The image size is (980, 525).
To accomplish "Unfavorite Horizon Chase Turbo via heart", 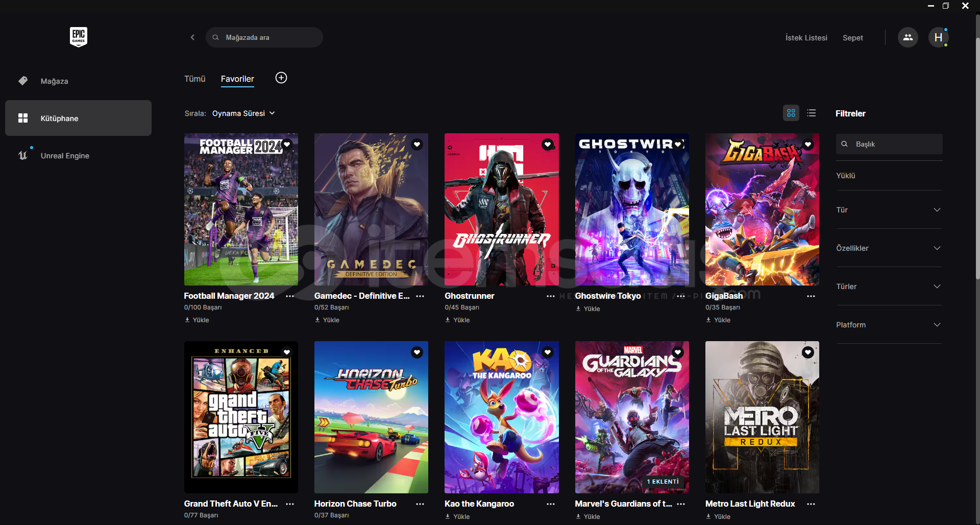I will tap(417, 352).
